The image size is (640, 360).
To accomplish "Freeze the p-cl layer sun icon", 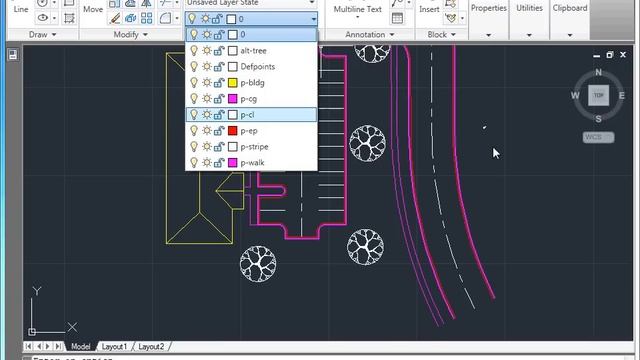I will point(207,115).
